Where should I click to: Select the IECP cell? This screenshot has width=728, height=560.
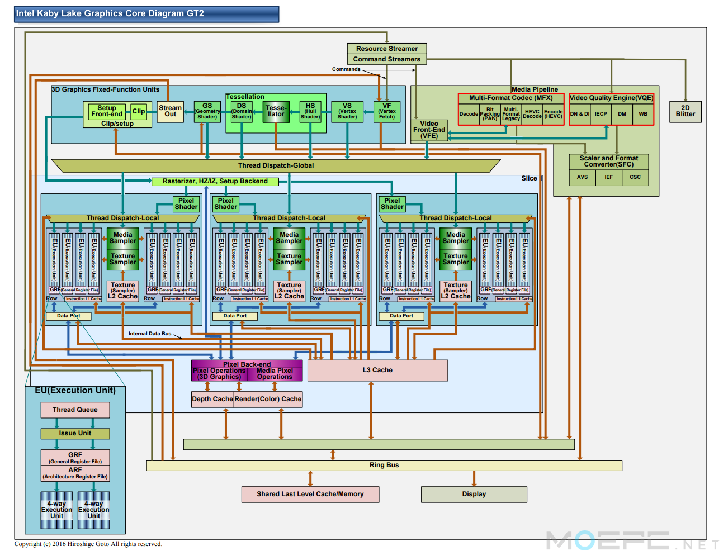(x=601, y=114)
